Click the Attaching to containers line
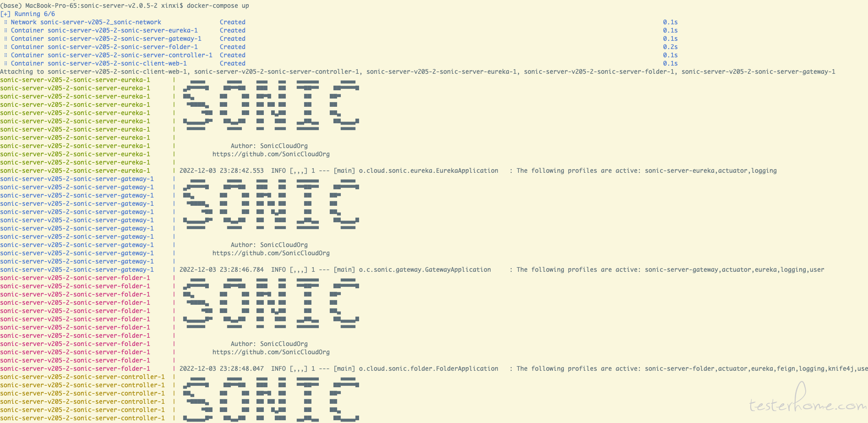Screen dimensions: 868x423 418,71
